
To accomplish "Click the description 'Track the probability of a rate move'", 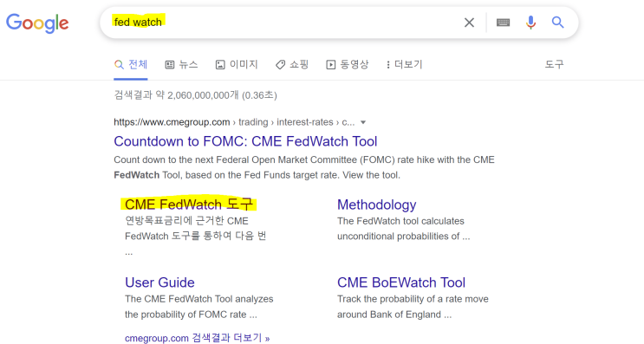I will point(413,307).
